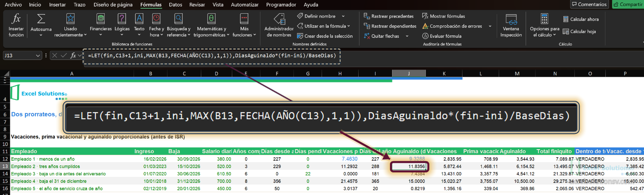This screenshot has width=644, height=195.
Task: Switch to the Datos tab
Action: pos(175,4)
